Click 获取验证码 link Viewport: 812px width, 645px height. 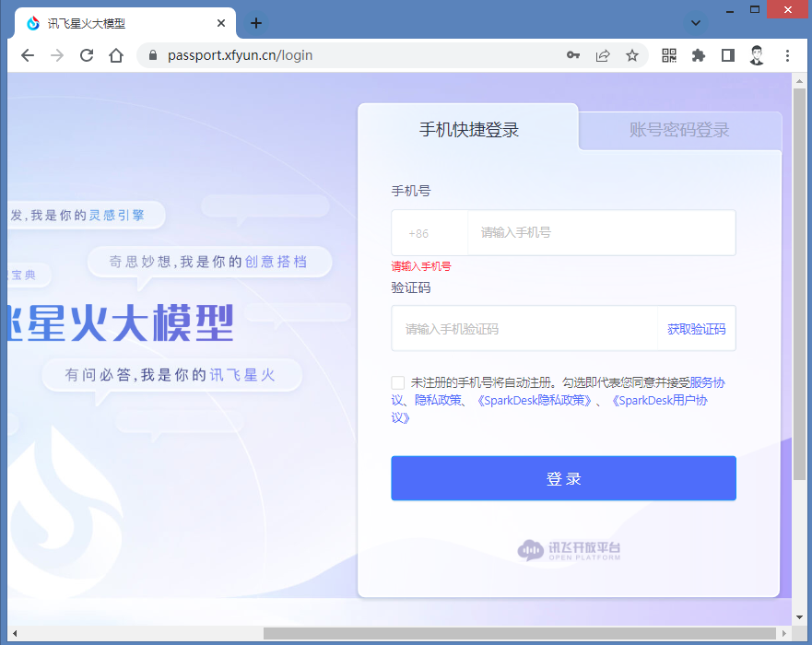[696, 329]
